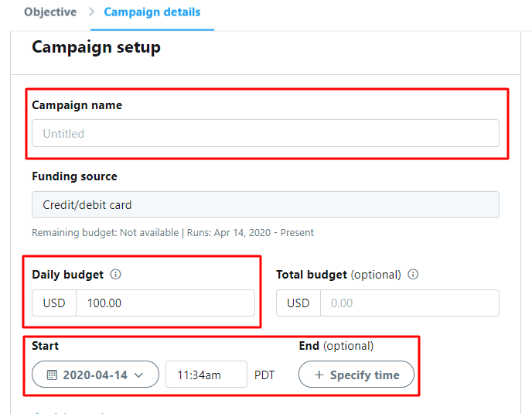
Task: Open the Start date 2020-04-14 picker
Action: pyautogui.click(x=95, y=375)
